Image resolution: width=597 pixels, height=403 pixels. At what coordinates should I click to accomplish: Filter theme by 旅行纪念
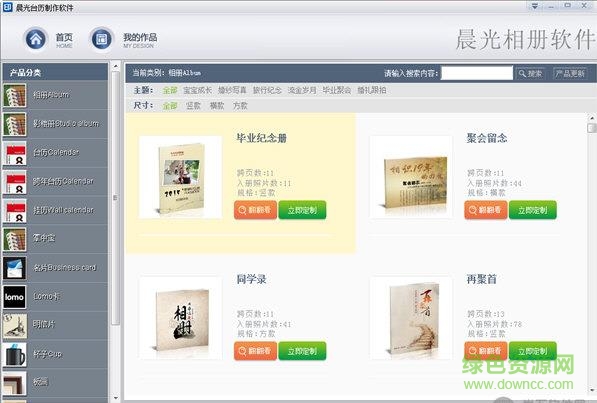pyautogui.click(x=267, y=90)
